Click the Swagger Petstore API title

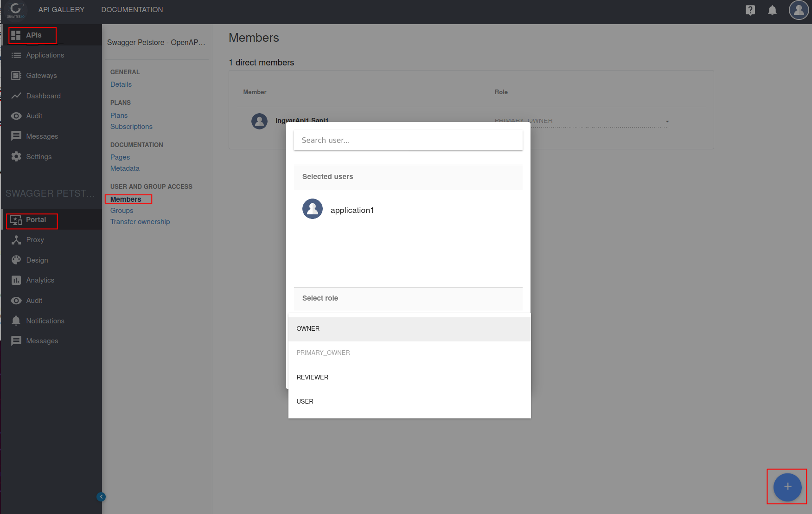[x=156, y=43]
